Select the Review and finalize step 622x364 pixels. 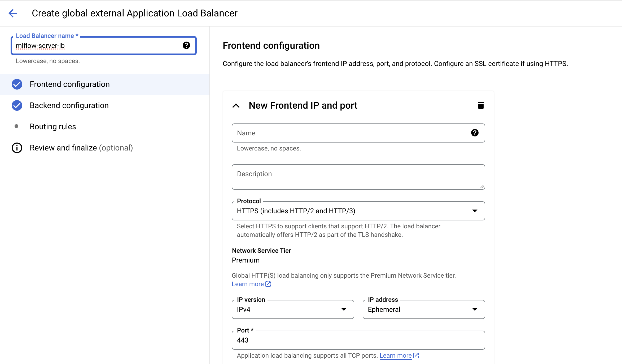point(105,148)
